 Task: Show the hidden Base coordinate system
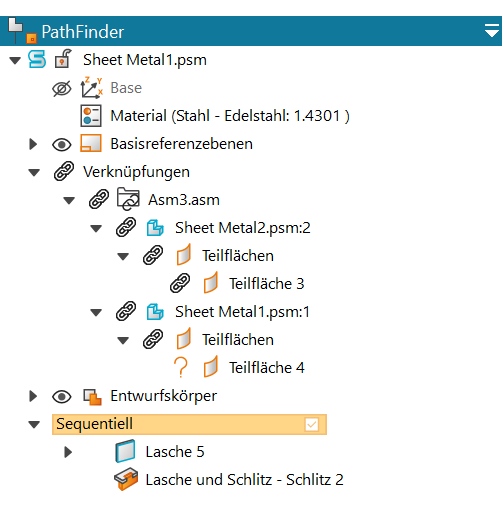[62, 89]
